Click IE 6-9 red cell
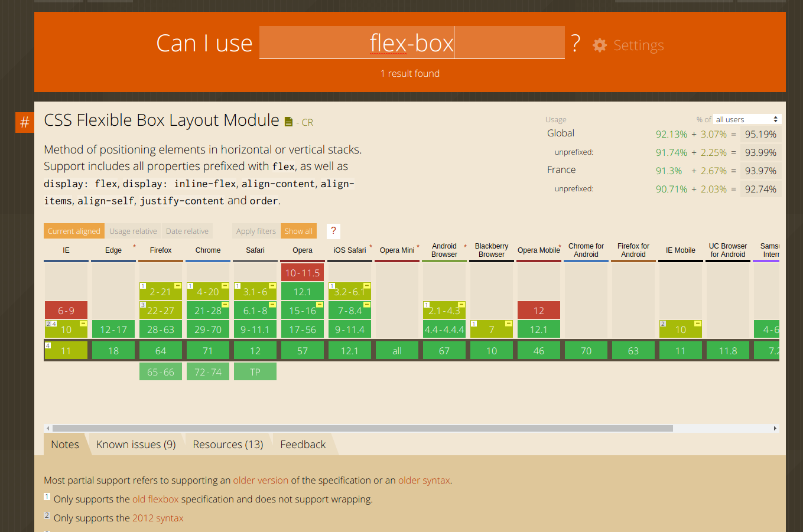 click(66, 311)
